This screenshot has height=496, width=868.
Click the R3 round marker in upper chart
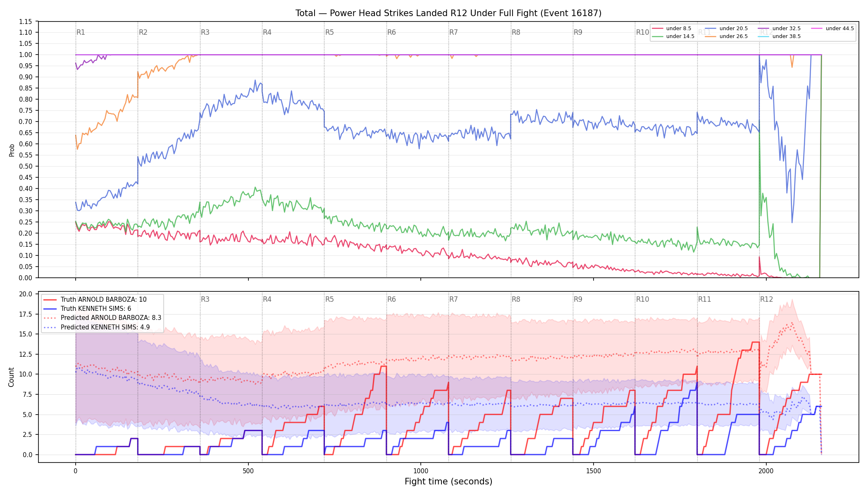[x=205, y=32]
